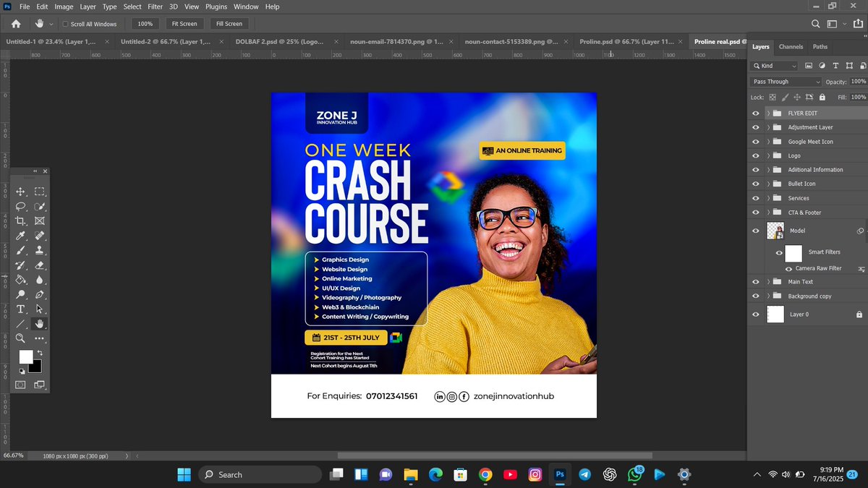
Task: Swap foreground and background colors
Action: click(x=40, y=353)
